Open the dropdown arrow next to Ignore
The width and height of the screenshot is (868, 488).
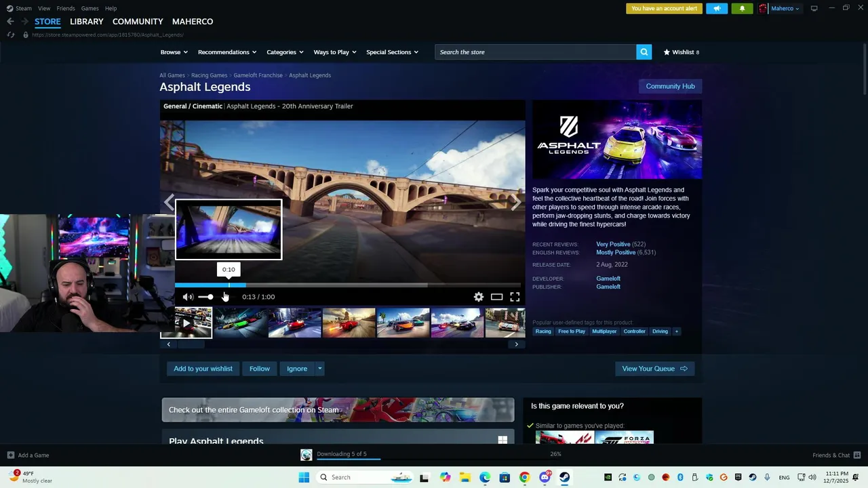point(320,369)
